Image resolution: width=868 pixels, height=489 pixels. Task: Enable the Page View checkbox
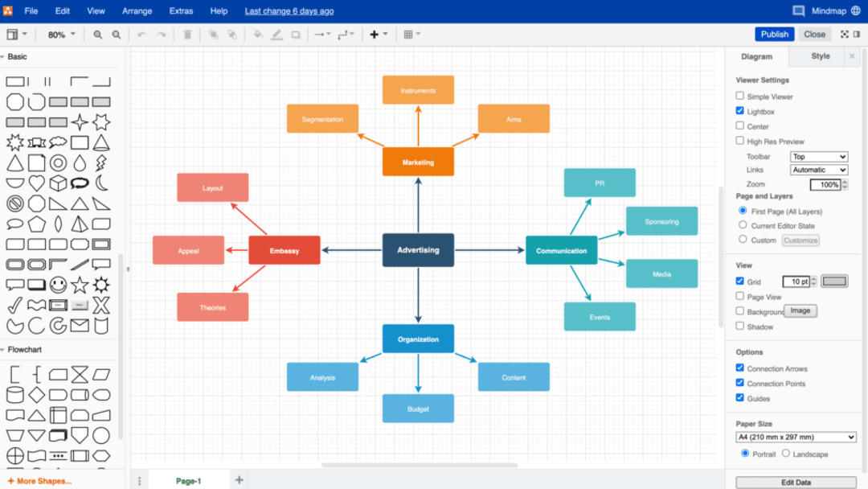(740, 297)
